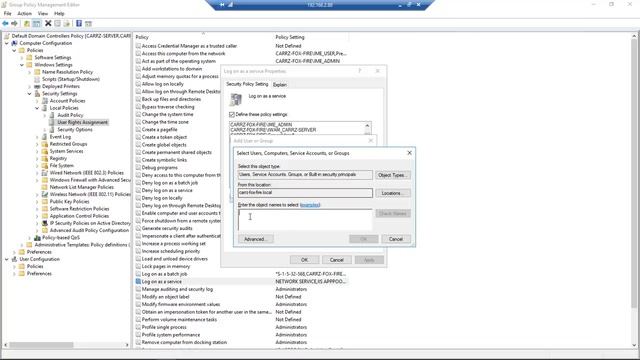Collapse the Computer Configuration tree node
640x360 pixels.
[7, 43]
